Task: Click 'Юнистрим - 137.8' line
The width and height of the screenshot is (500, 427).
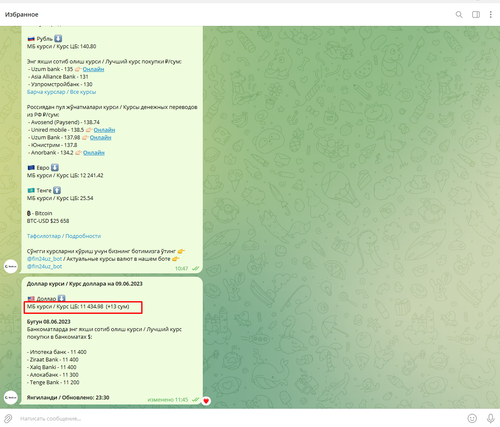Action: (x=52, y=145)
